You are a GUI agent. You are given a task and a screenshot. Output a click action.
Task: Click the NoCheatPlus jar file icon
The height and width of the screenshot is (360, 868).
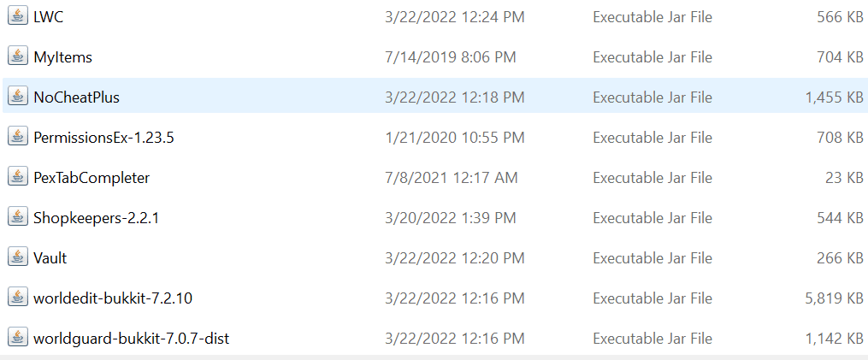click(17, 97)
